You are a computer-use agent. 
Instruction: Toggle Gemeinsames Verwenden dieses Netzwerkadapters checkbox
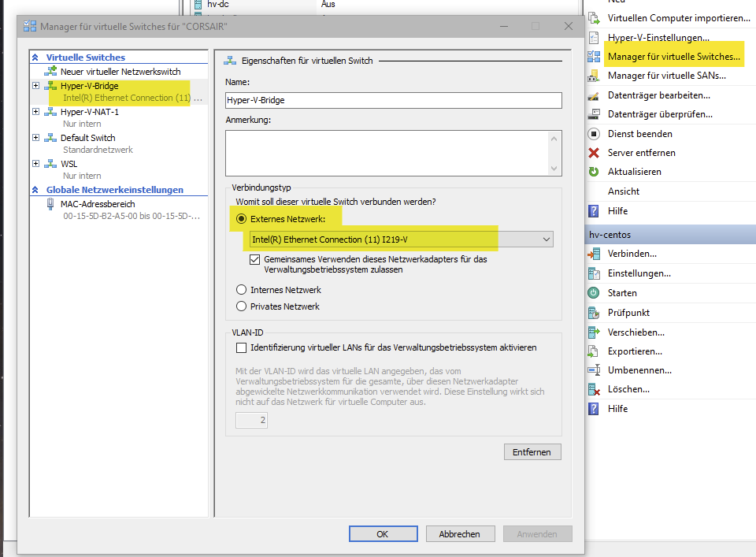[254, 259]
